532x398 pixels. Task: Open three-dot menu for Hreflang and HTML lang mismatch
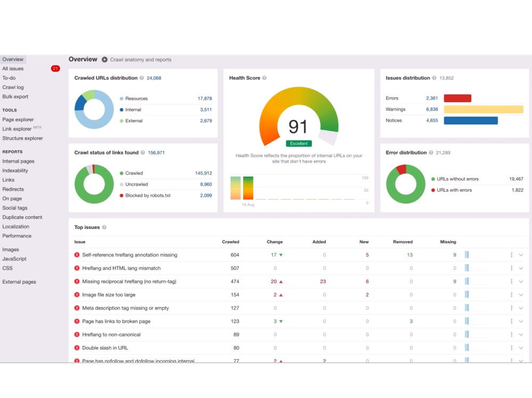point(511,268)
